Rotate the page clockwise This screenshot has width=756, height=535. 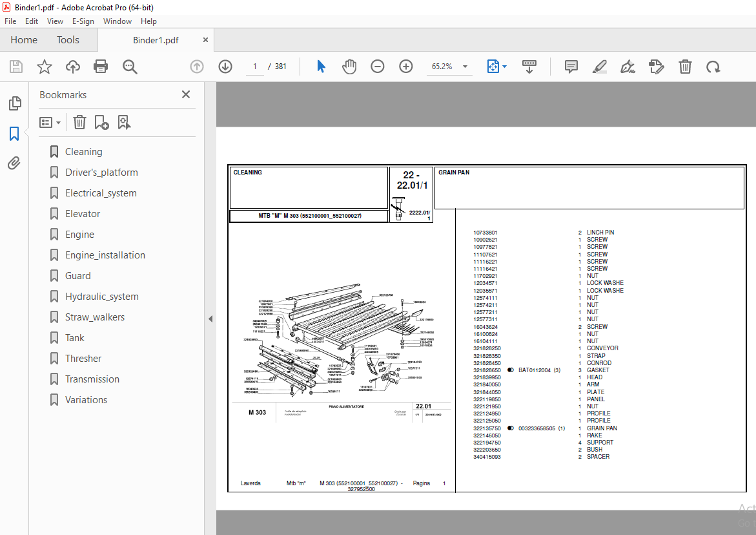[713, 67]
